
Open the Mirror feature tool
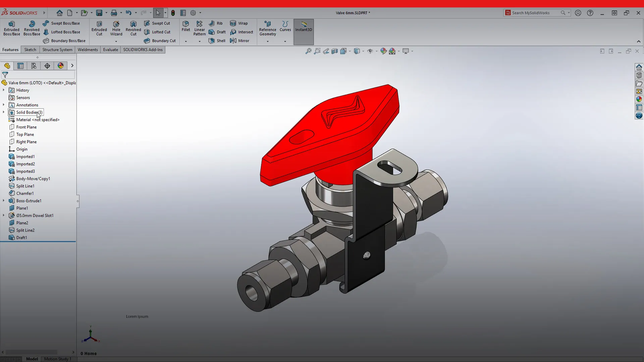(x=240, y=41)
